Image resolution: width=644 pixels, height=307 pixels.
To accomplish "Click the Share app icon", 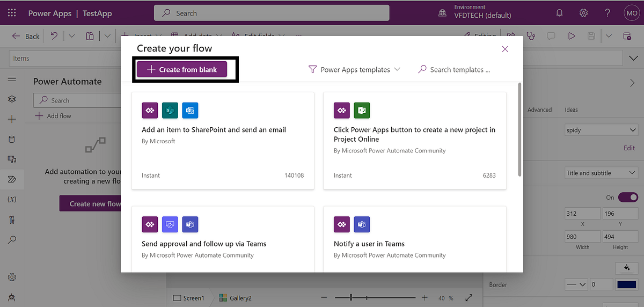I will click(511, 36).
